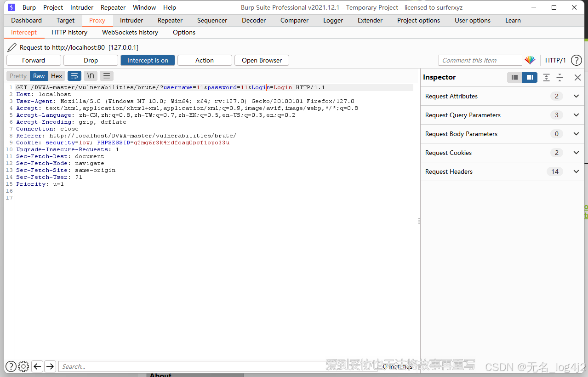Click the HTTP/1 protocol label
Screen dimensions: 588x377
(555, 60)
